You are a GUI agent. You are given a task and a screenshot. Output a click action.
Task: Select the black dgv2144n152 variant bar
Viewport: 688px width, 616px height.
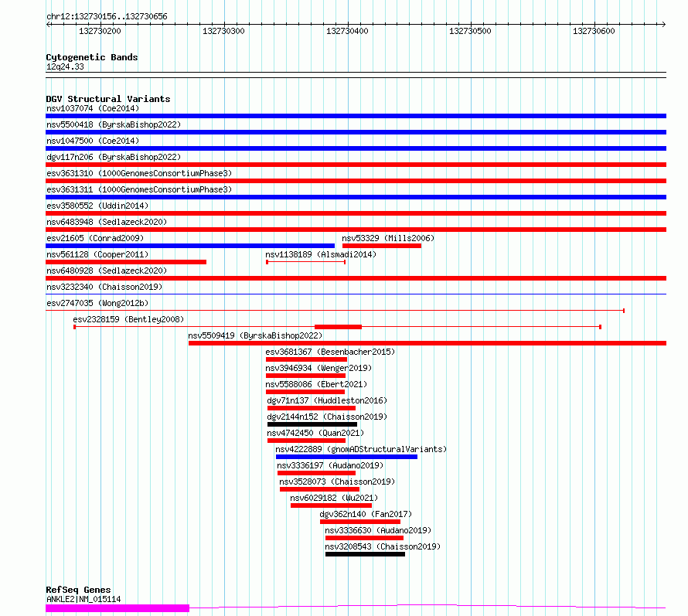coord(312,424)
